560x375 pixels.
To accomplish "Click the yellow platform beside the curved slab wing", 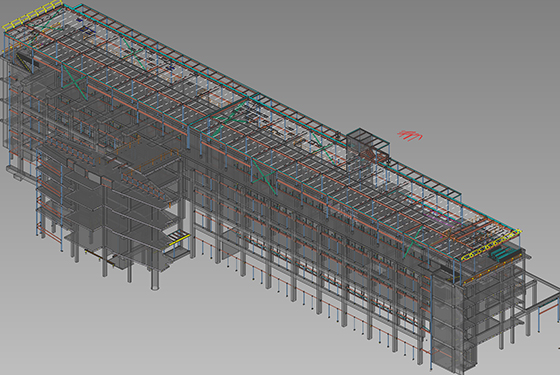I will click(179, 238).
